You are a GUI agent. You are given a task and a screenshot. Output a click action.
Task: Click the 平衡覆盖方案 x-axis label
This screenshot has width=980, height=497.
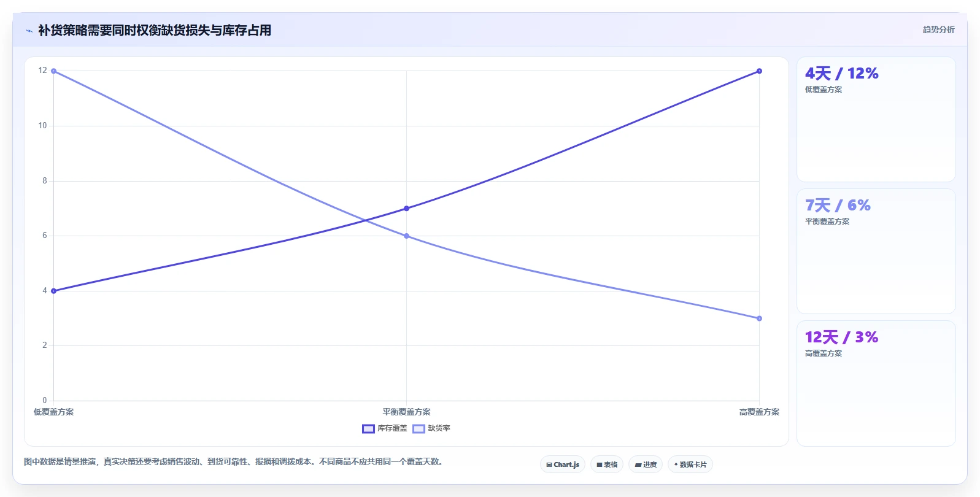click(x=406, y=412)
